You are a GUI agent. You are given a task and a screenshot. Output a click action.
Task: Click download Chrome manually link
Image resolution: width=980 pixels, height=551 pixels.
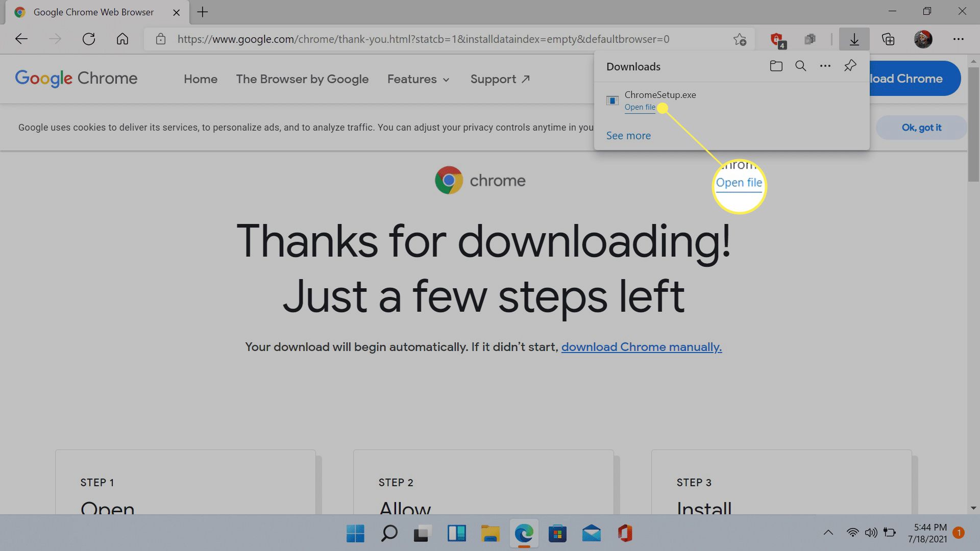(642, 346)
